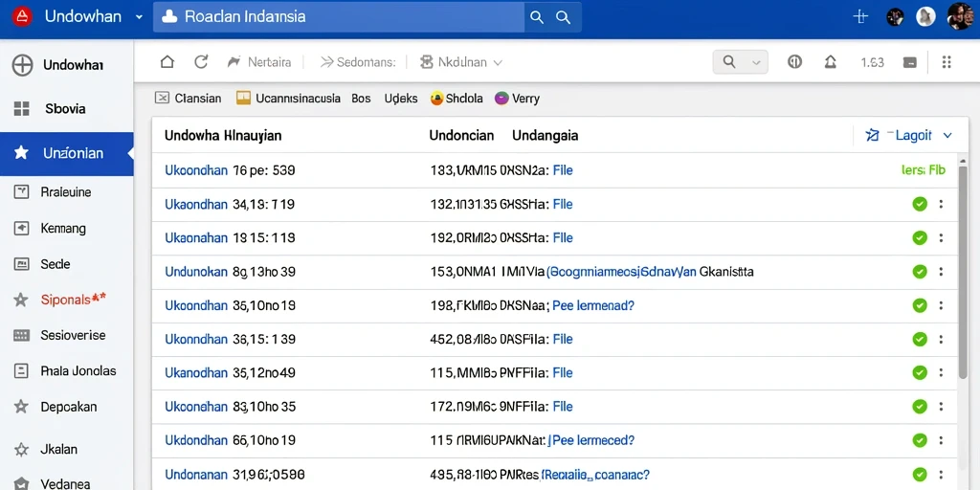The image size is (980, 490).
Task: Click the refresh icon in the toolbar
Action: (x=201, y=62)
